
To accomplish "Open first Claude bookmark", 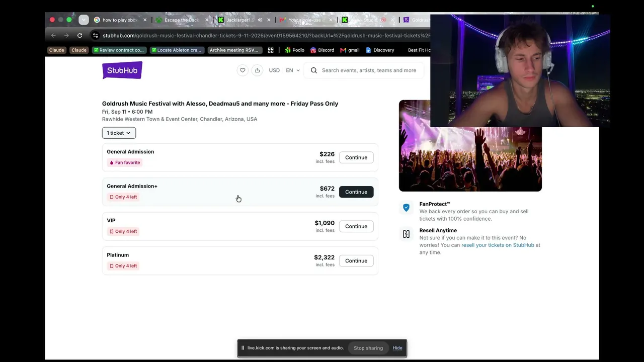I will 57,50.
